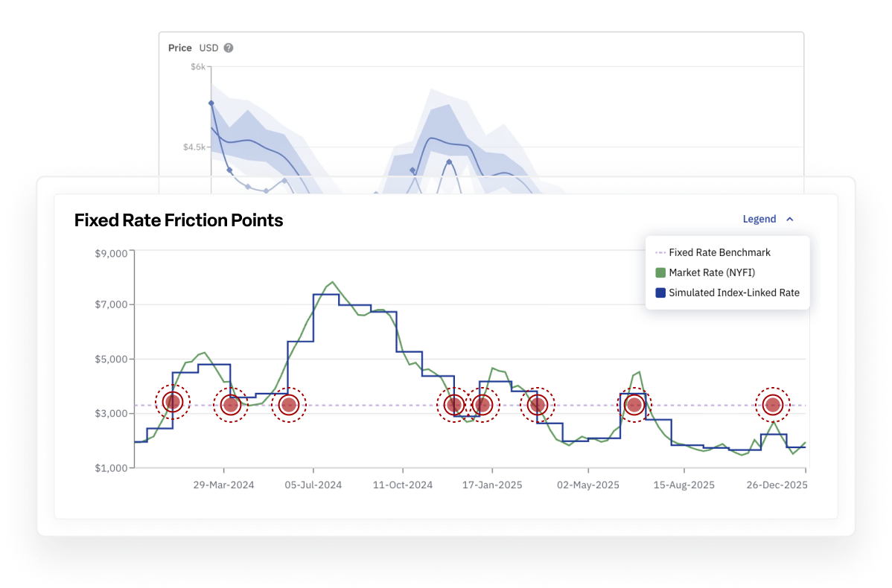Toggle the Simulated Index-Linked Rate series label
This screenshot has height=588, width=892.
pos(733,293)
